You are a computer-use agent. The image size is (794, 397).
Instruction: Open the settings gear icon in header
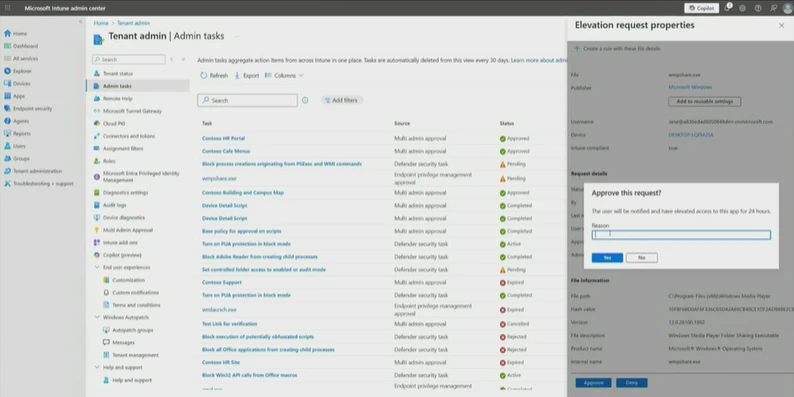(x=743, y=8)
